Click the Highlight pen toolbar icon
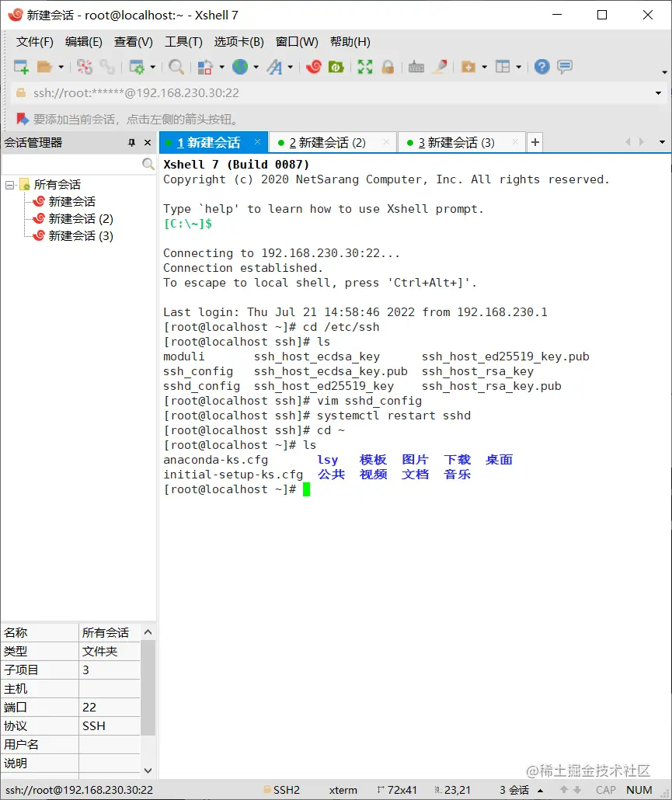672x800 pixels. pos(440,67)
